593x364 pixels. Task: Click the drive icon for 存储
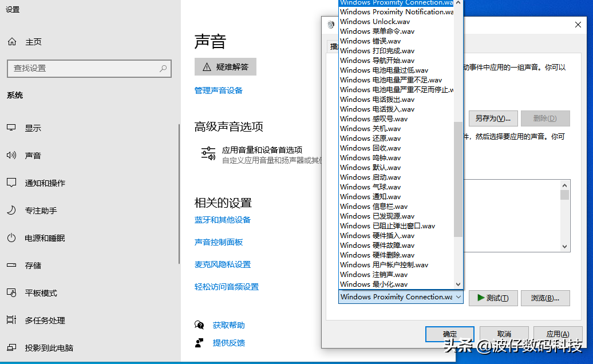[11, 265]
